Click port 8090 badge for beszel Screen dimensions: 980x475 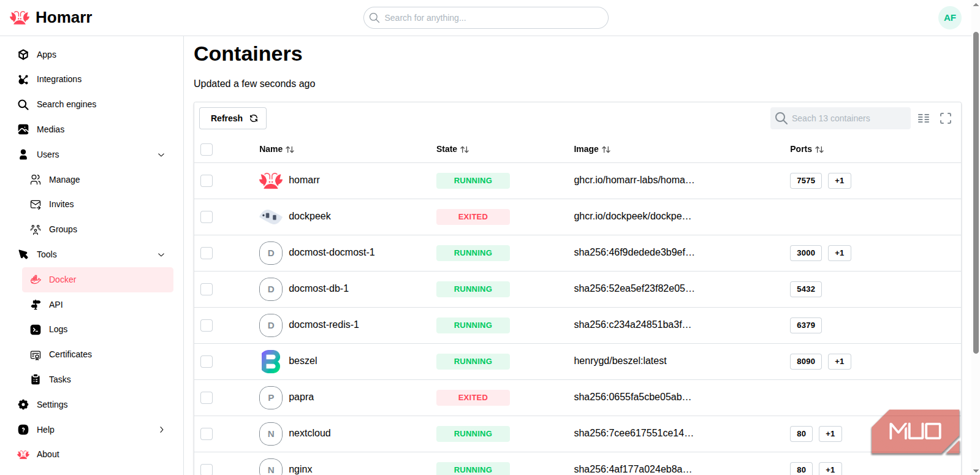click(x=806, y=362)
